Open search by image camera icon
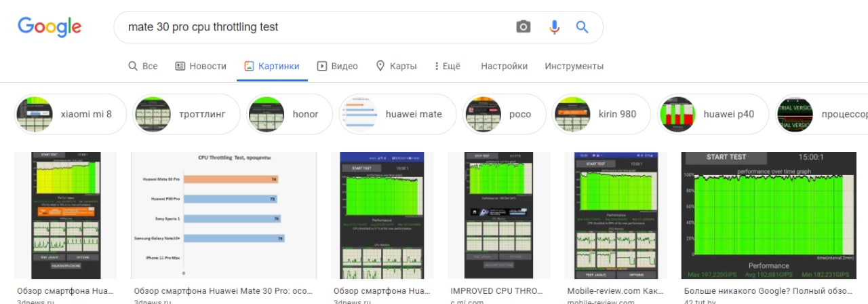The height and width of the screenshot is (304, 868). tap(523, 27)
